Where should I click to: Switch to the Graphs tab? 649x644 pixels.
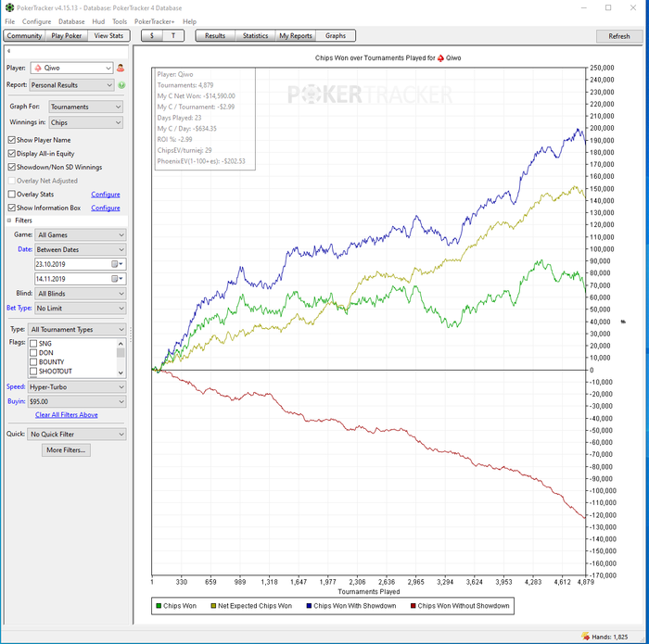tap(336, 35)
